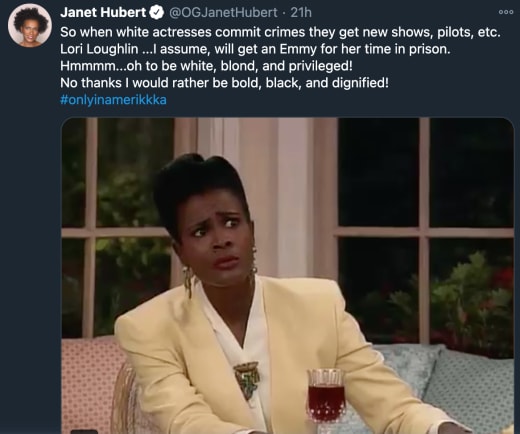
Task: Click the brooch on the yellow blazer in image
Action: click(247, 379)
